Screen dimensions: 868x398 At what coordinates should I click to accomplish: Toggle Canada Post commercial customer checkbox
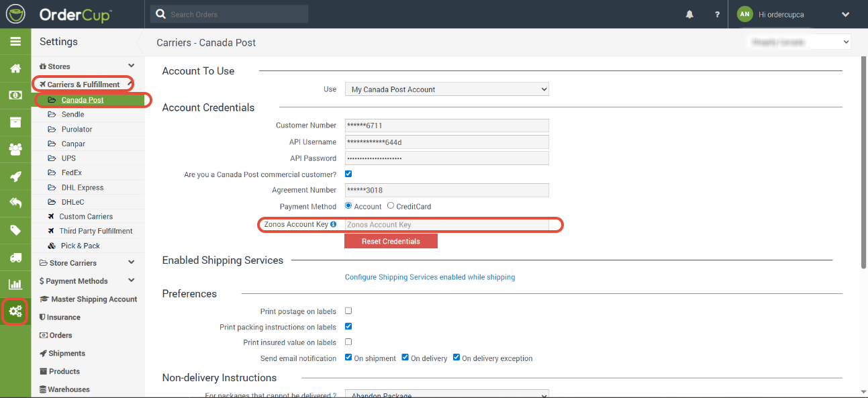coord(348,174)
